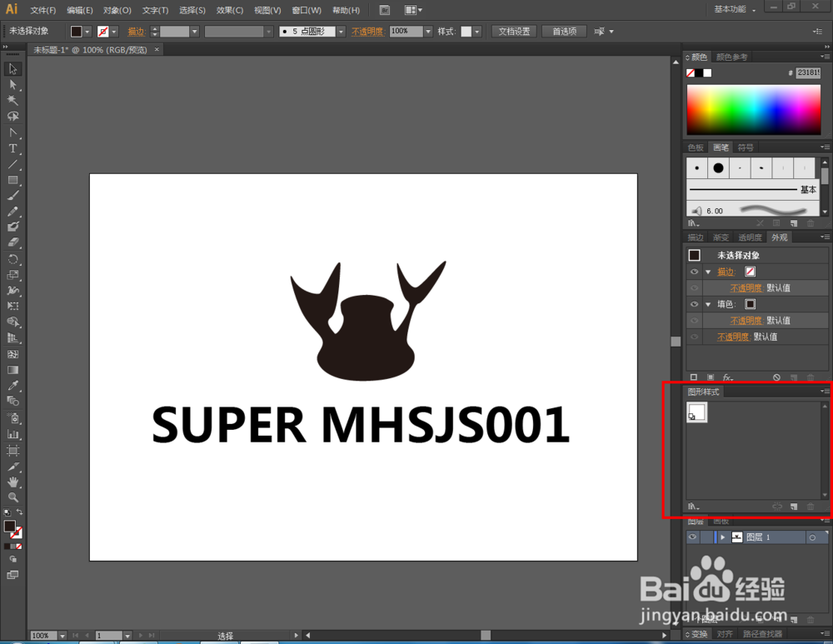Toggle visibility eye of fill 填色 row

pos(694,304)
